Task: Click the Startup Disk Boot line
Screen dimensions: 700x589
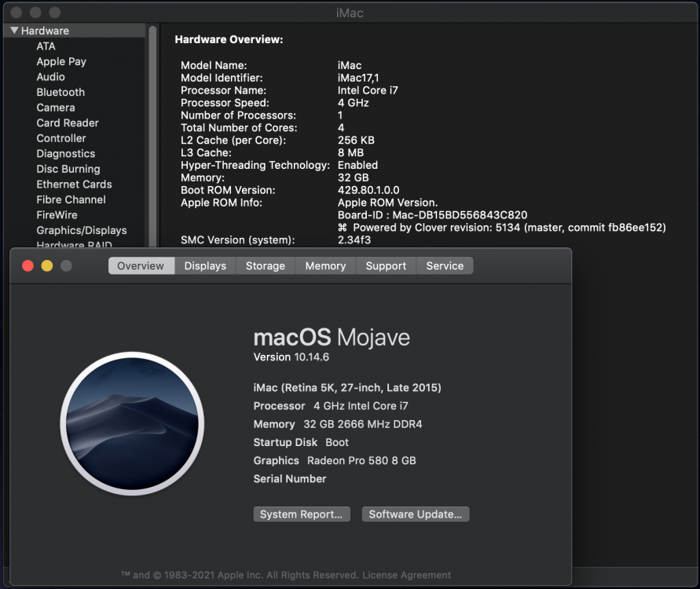Action: [x=301, y=442]
